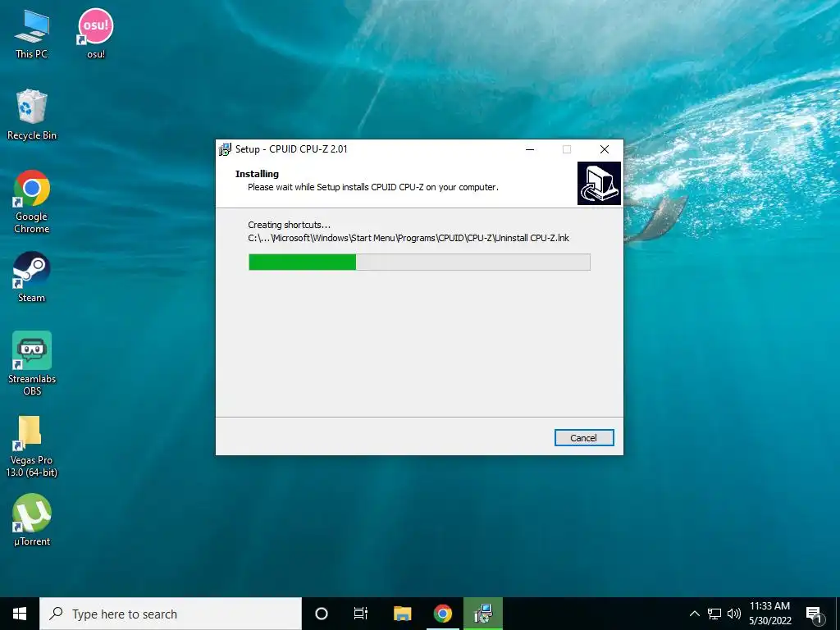Image resolution: width=840 pixels, height=630 pixels.
Task: Select the Recycle Bin icon
Action: (x=32, y=115)
